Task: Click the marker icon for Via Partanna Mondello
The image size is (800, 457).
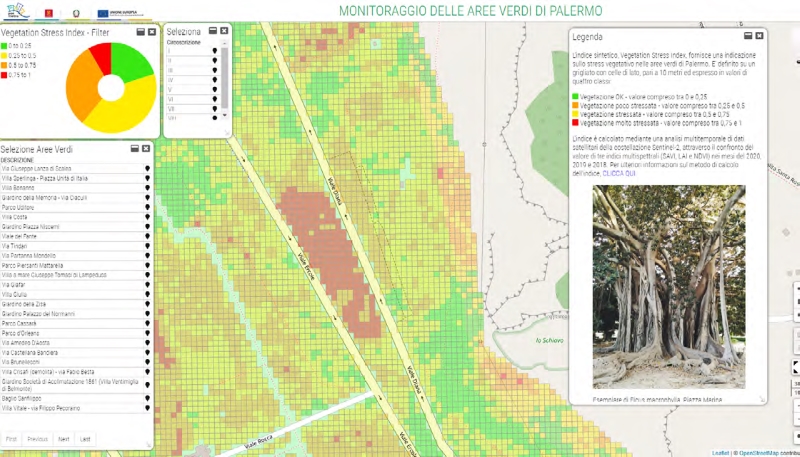Action: (147, 256)
